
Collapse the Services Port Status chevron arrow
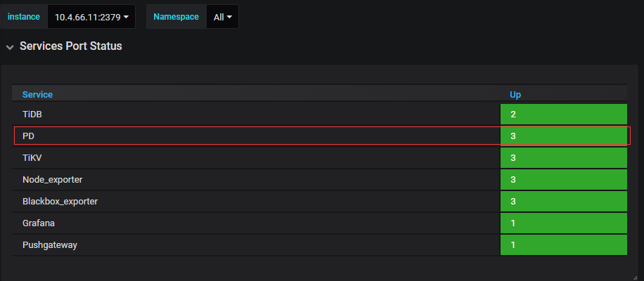(x=9, y=47)
